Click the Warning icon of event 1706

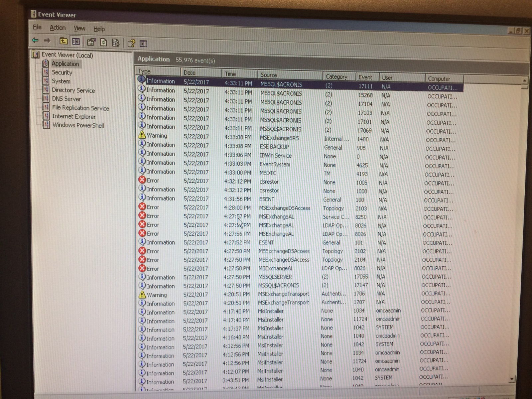point(142,295)
